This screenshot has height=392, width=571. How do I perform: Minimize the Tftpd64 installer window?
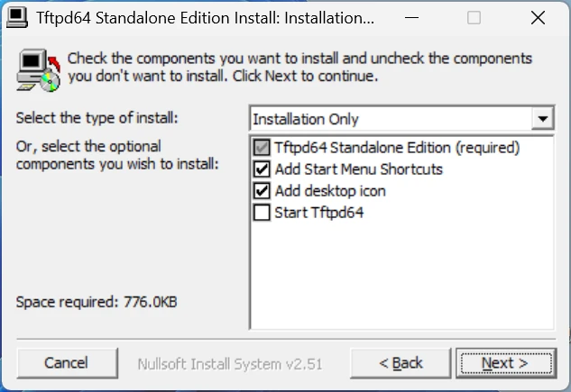[x=411, y=17]
